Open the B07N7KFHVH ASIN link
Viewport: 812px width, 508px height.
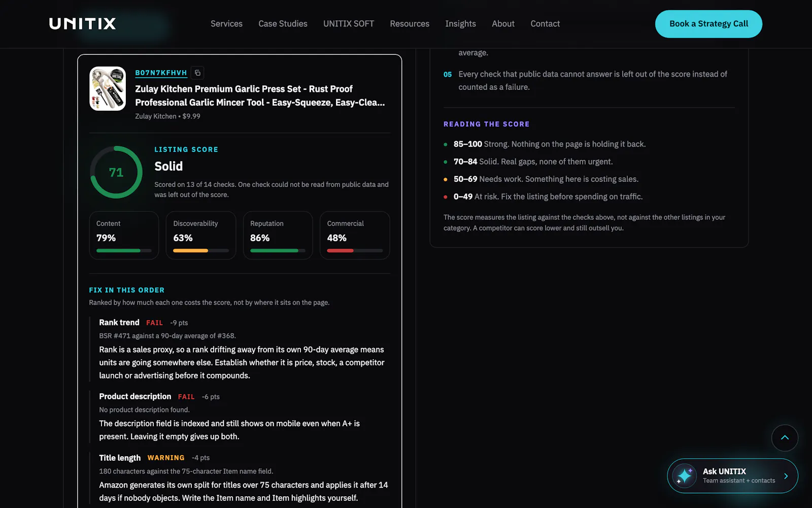click(161, 73)
